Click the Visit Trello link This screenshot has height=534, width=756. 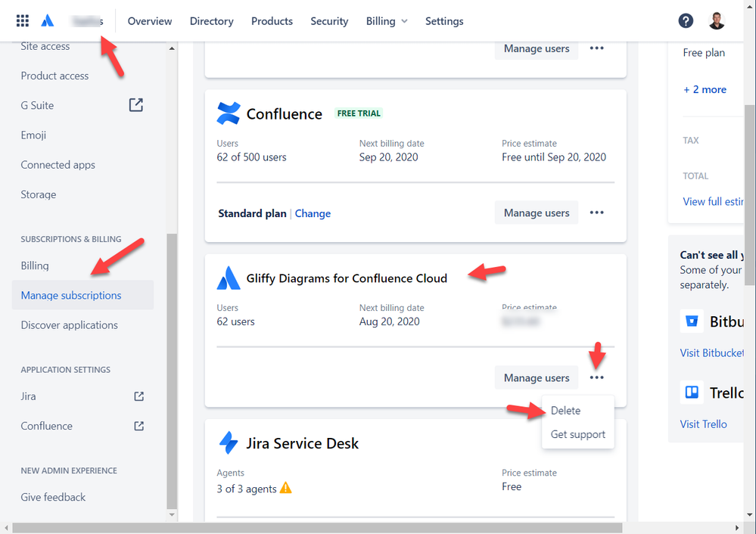click(704, 424)
